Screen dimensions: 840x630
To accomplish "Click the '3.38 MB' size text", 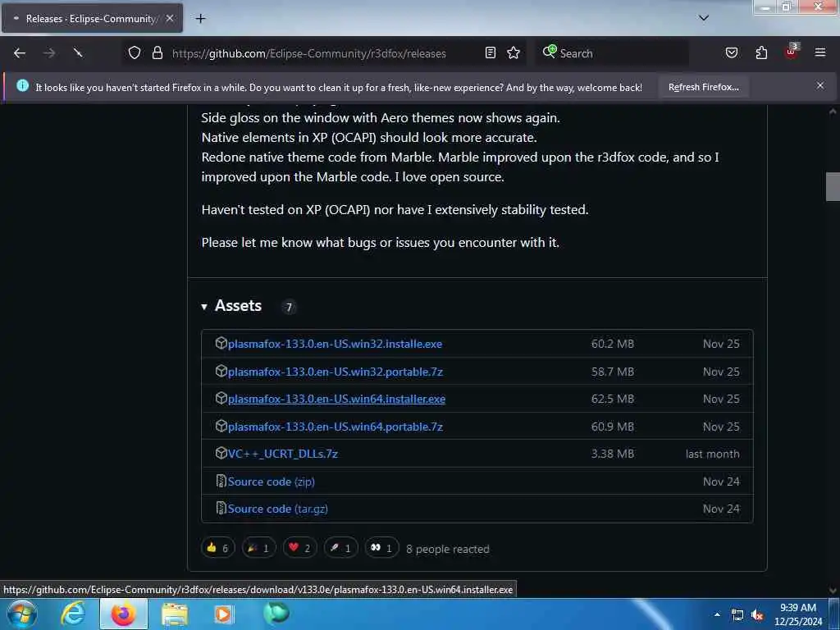I will (612, 454).
